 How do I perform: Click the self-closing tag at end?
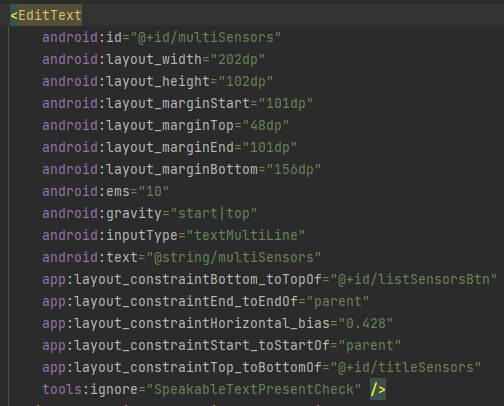[x=378, y=389]
